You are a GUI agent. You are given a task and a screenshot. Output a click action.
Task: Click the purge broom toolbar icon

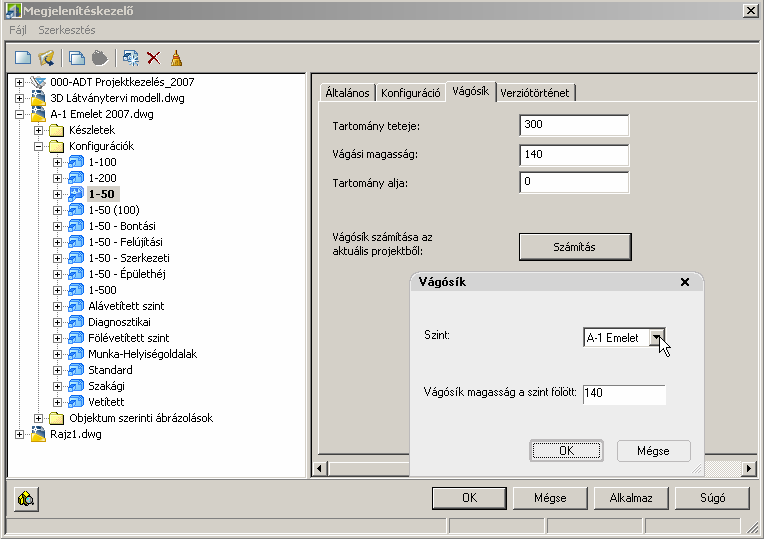[x=176, y=58]
